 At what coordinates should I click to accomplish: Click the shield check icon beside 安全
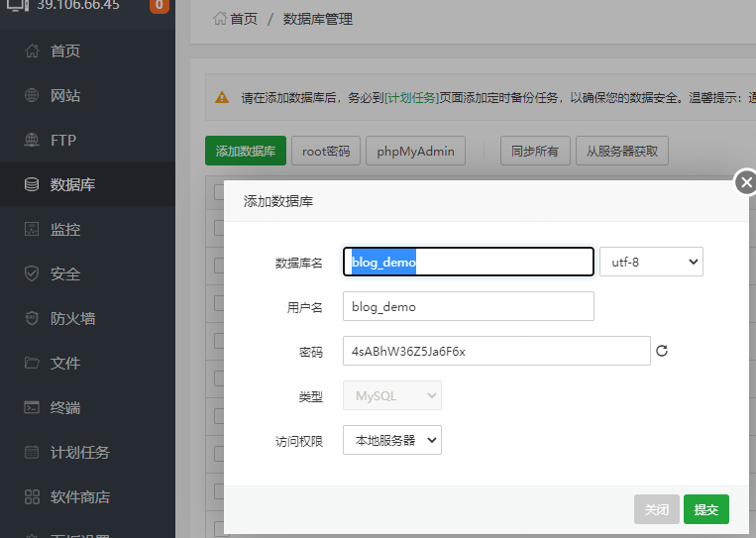click(x=32, y=273)
